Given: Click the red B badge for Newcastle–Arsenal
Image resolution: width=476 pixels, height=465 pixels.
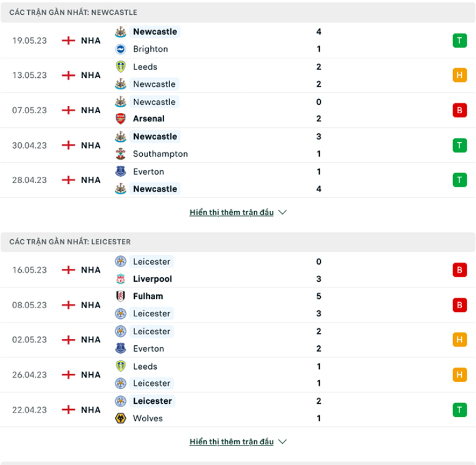Looking at the screenshot, I should point(459,110).
